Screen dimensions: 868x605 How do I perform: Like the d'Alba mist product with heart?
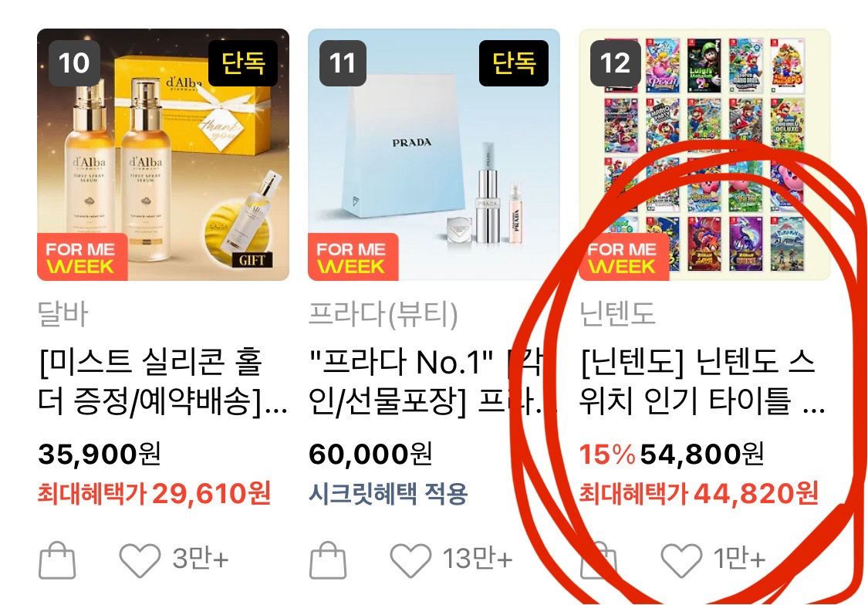[140, 560]
